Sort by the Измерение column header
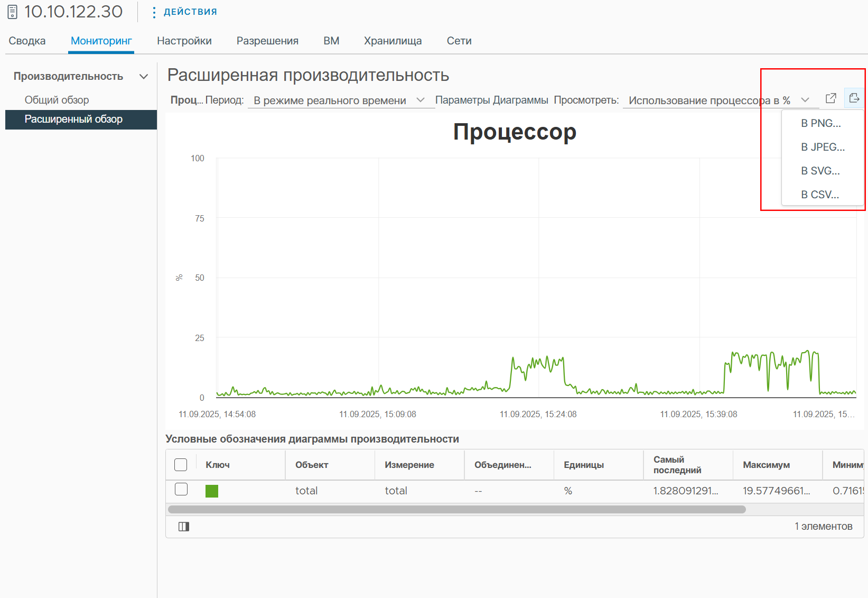868x598 pixels. (409, 465)
